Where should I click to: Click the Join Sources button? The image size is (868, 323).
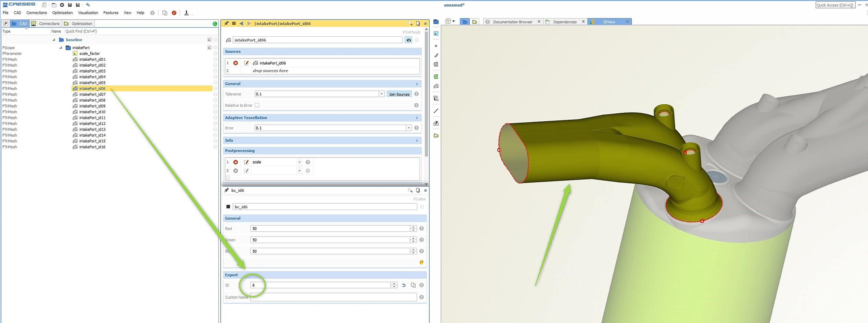tap(399, 94)
